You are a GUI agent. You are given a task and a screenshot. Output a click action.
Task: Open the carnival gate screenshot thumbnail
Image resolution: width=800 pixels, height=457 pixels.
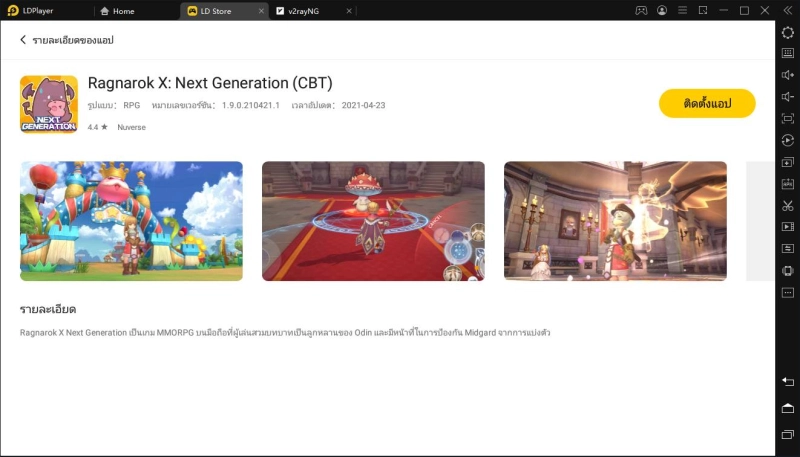pyautogui.click(x=132, y=221)
